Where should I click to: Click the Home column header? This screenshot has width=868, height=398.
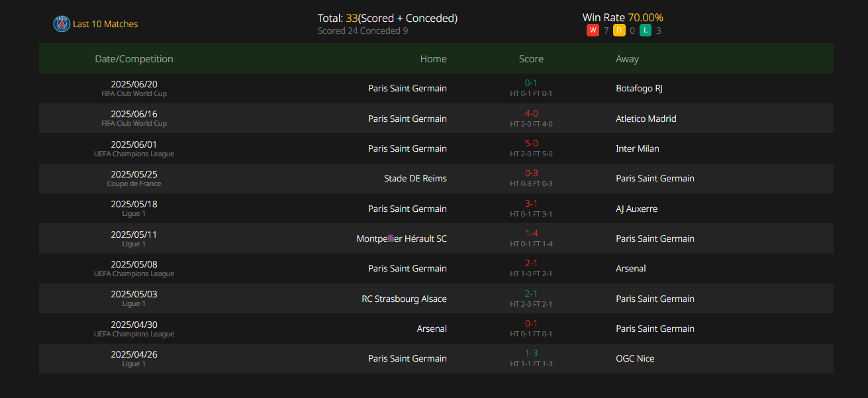[x=433, y=59]
